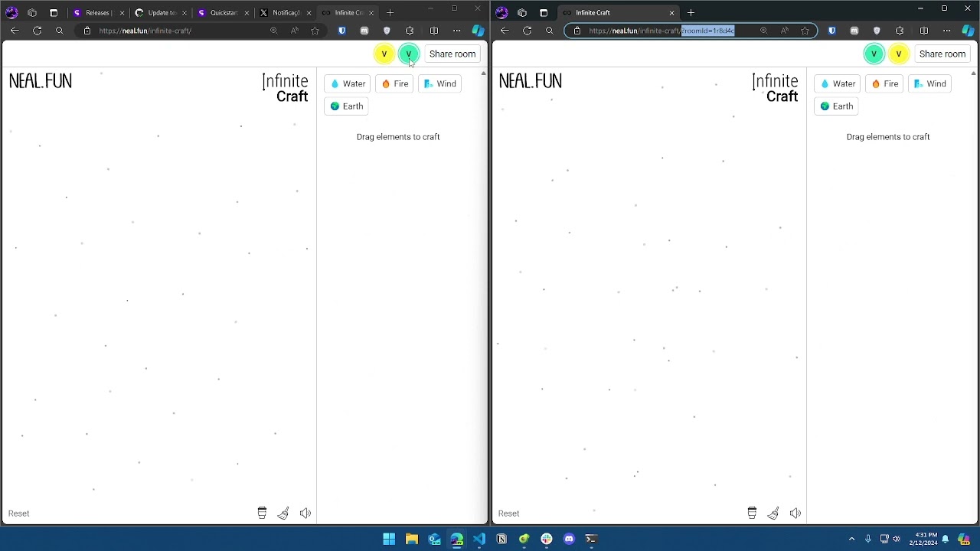Image resolution: width=980 pixels, height=551 pixels.
Task: Select the Earth element in right window
Action: 836,106
